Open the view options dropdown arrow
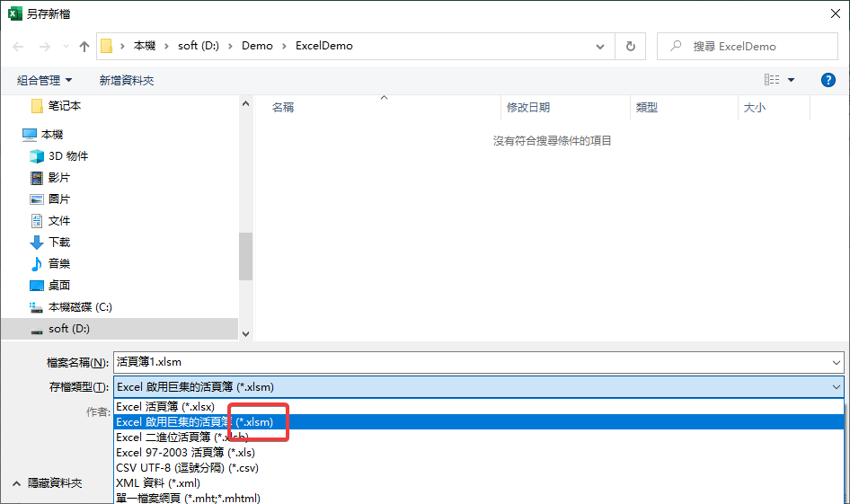Viewport: 850px width, 504px height. pyautogui.click(x=791, y=80)
